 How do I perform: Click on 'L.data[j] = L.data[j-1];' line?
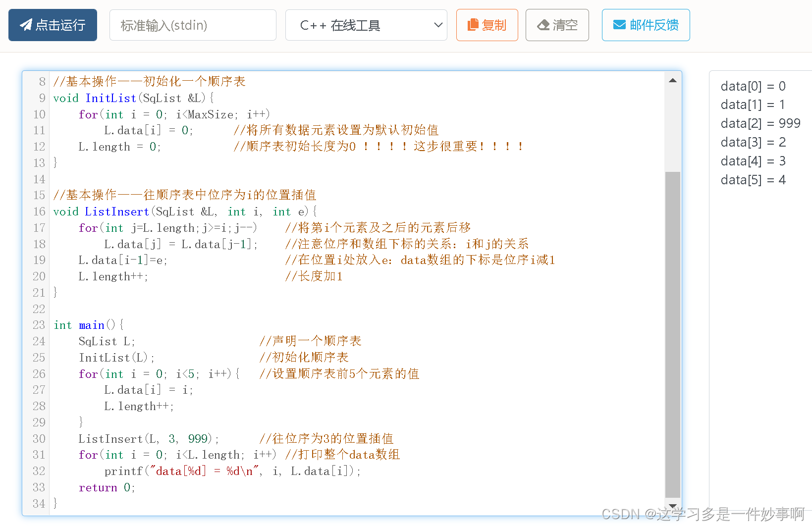[181, 244]
